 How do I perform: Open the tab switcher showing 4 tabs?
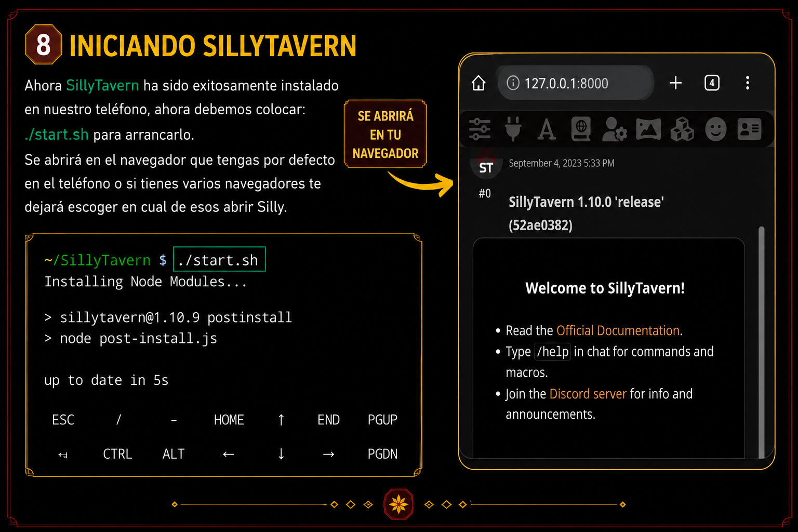tap(712, 83)
